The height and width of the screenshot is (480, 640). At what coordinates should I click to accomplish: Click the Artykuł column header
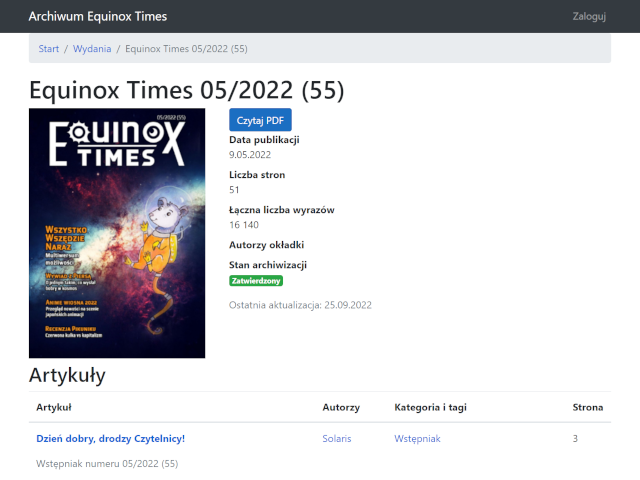coord(54,407)
